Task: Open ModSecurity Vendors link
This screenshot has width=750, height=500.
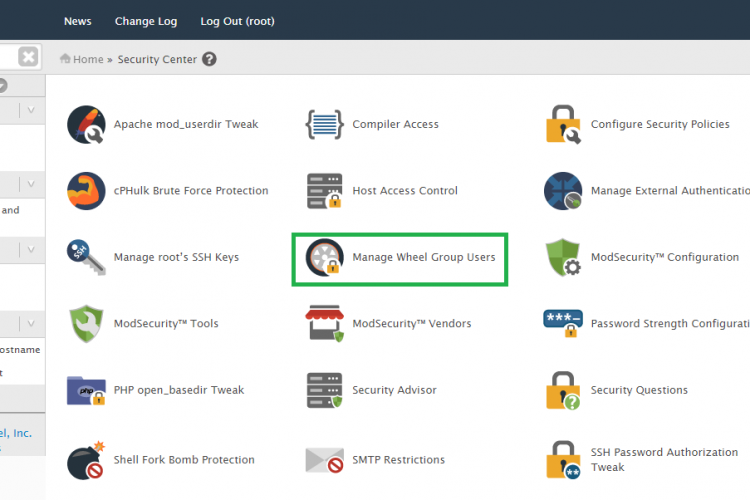Action: coord(412,324)
